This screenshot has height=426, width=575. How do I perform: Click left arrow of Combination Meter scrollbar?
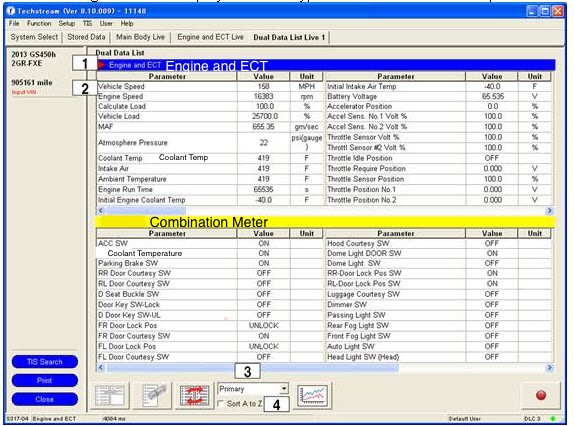101,367
